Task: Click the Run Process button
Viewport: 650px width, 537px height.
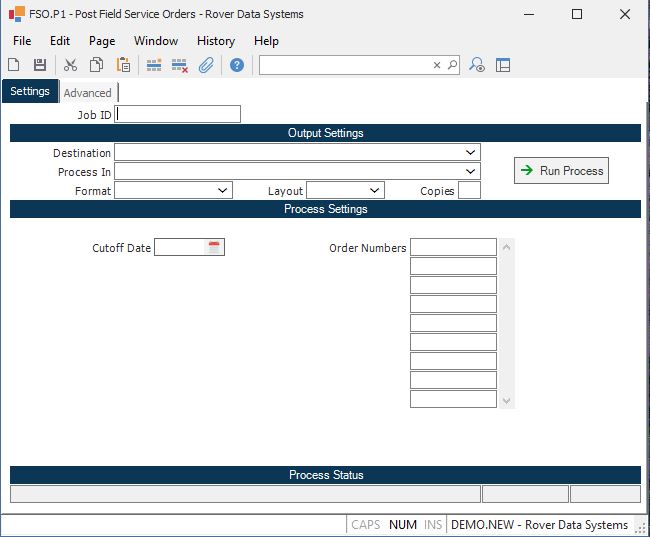Action: click(561, 171)
